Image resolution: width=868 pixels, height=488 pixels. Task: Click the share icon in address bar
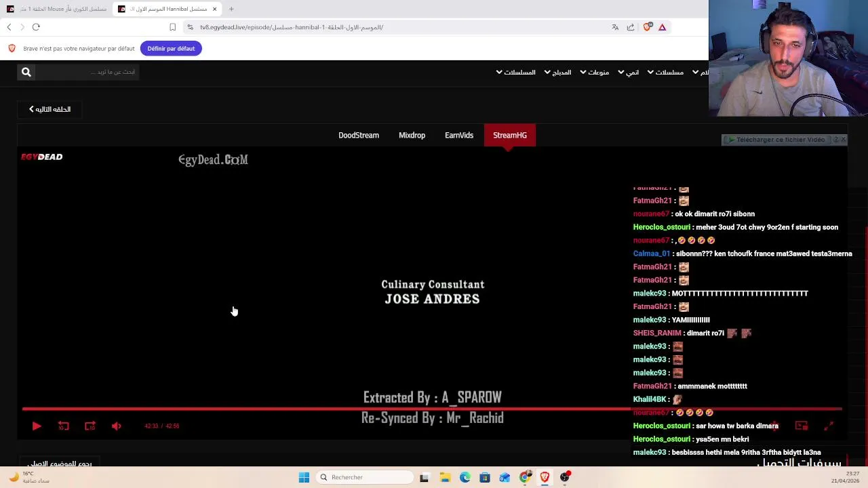631,27
